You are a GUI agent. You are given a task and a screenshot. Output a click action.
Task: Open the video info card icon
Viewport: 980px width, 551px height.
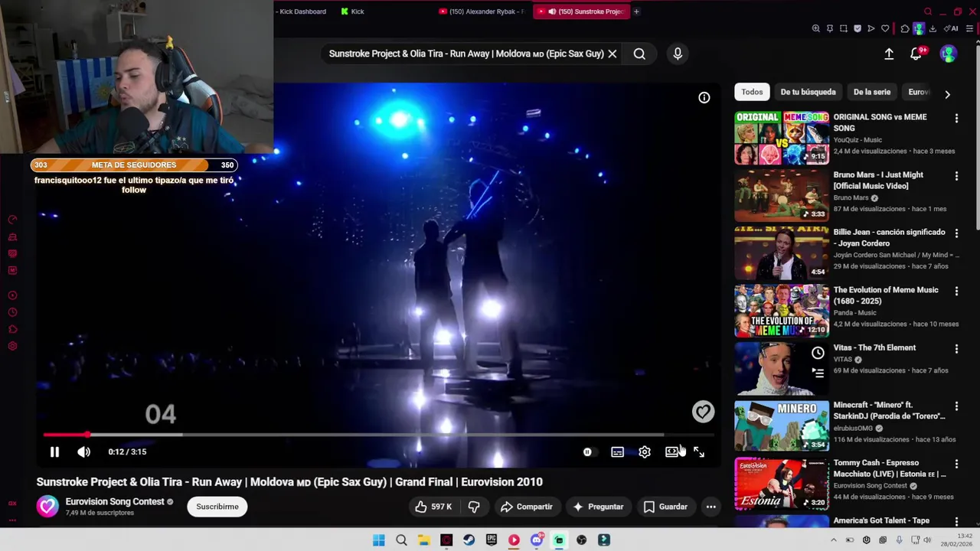(704, 97)
